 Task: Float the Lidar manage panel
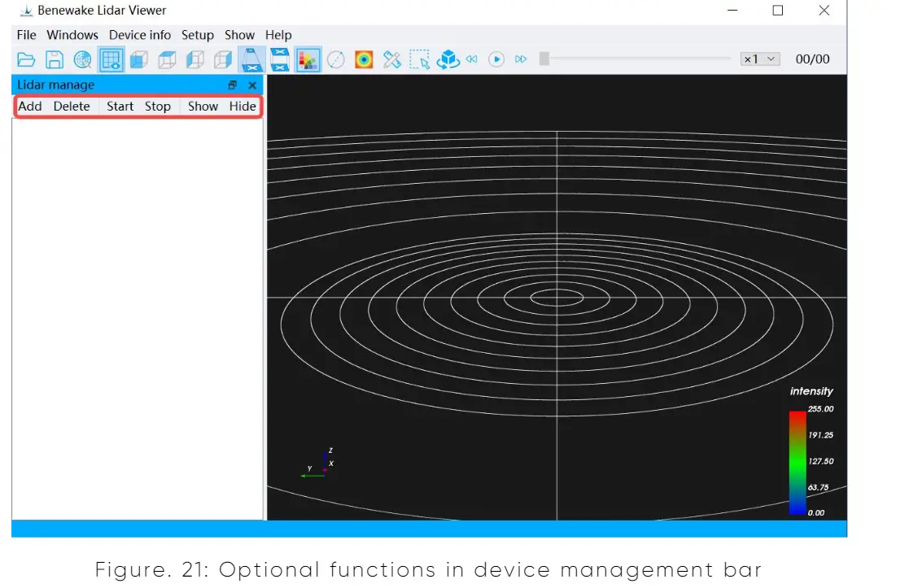click(x=232, y=85)
